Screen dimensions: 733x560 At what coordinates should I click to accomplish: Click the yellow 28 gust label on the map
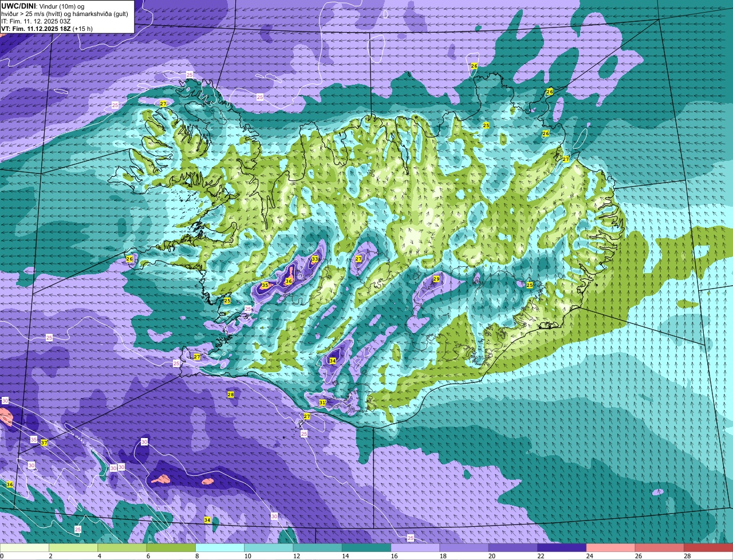231,395
